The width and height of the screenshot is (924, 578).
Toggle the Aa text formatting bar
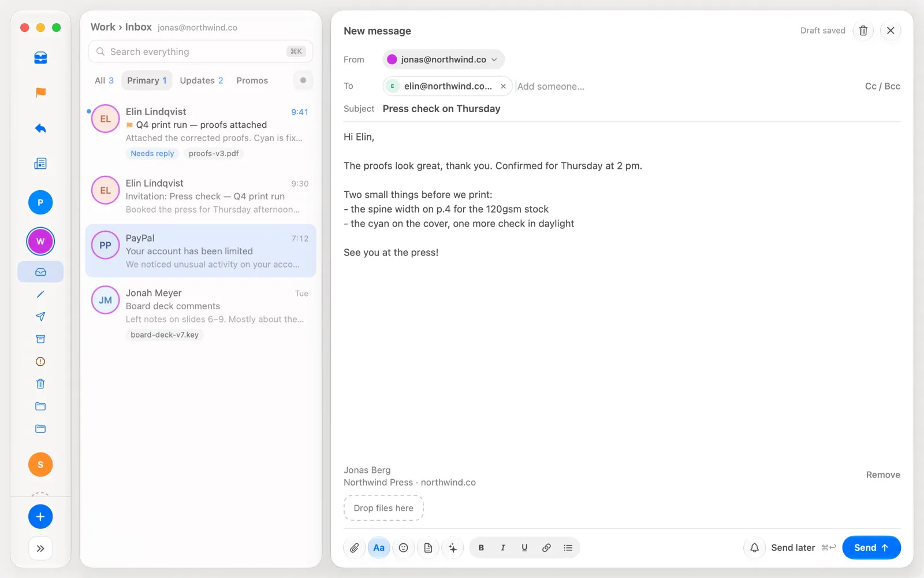pyautogui.click(x=379, y=548)
